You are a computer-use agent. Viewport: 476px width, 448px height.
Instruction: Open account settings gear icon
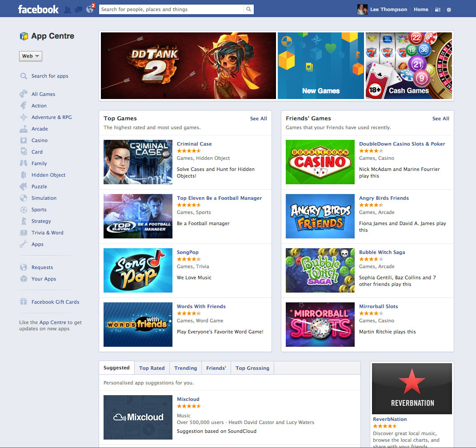point(449,10)
